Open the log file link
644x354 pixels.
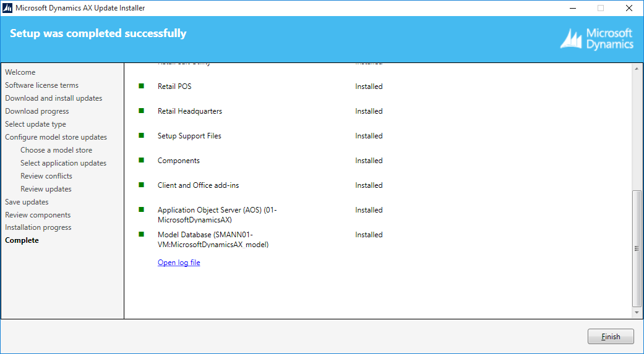[x=179, y=263]
